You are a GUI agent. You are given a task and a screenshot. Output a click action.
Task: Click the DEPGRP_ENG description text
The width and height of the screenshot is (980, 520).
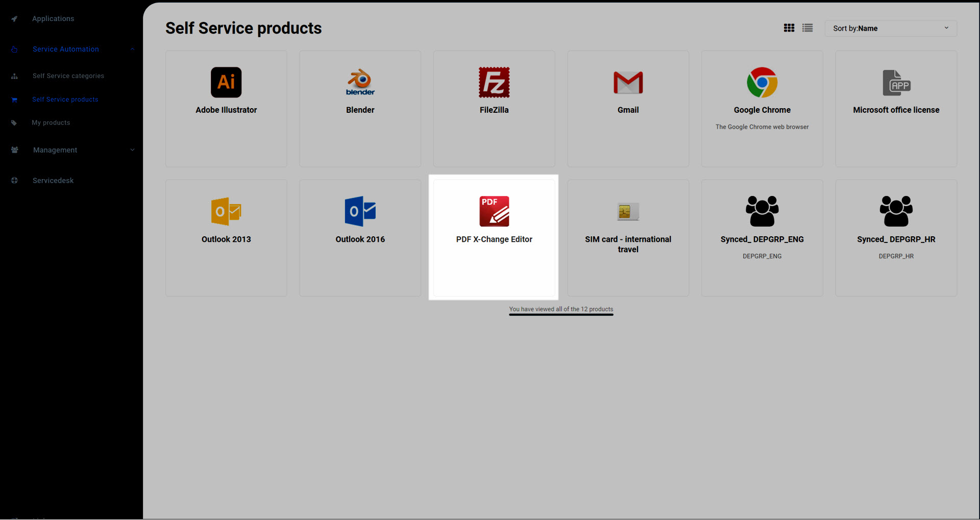(x=762, y=256)
